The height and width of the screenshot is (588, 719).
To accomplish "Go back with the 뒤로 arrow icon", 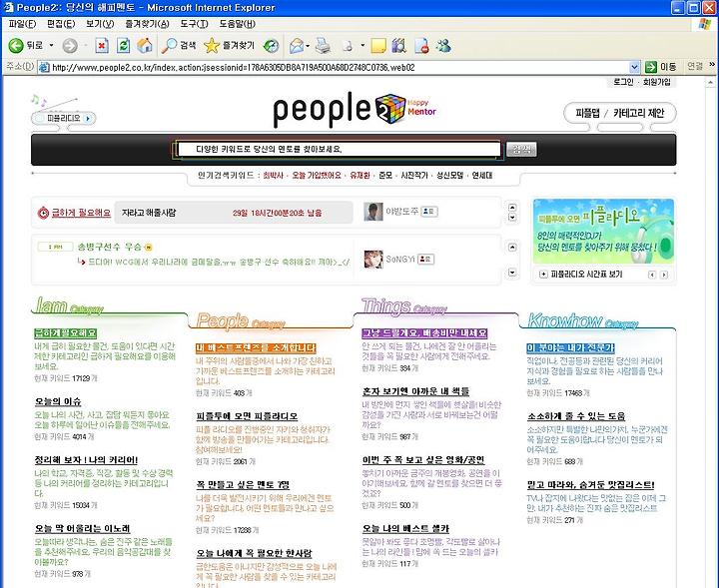I will (16, 45).
